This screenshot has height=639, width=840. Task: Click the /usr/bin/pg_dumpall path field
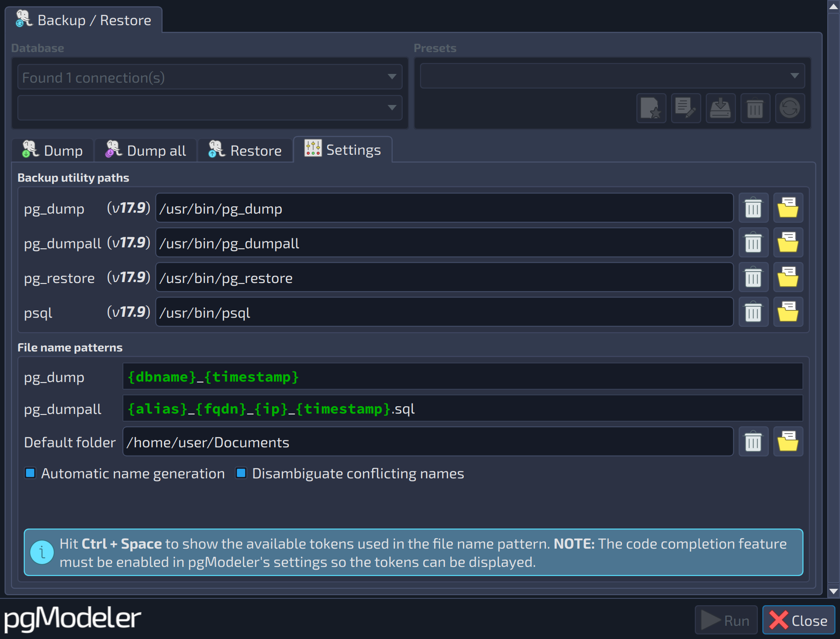click(x=445, y=243)
